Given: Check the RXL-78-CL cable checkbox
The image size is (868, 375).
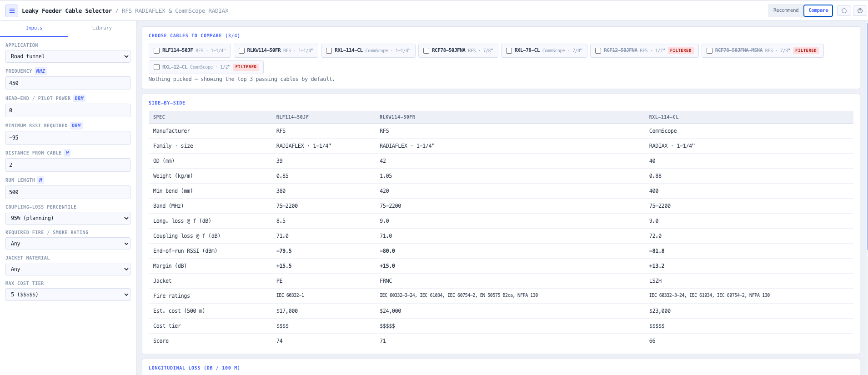Looking at the screenshot, I should (509, 50).
